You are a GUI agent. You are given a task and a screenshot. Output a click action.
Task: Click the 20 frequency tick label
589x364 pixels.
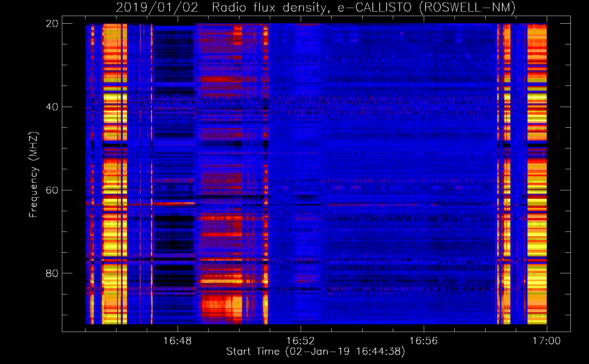(x=52, y=24)
